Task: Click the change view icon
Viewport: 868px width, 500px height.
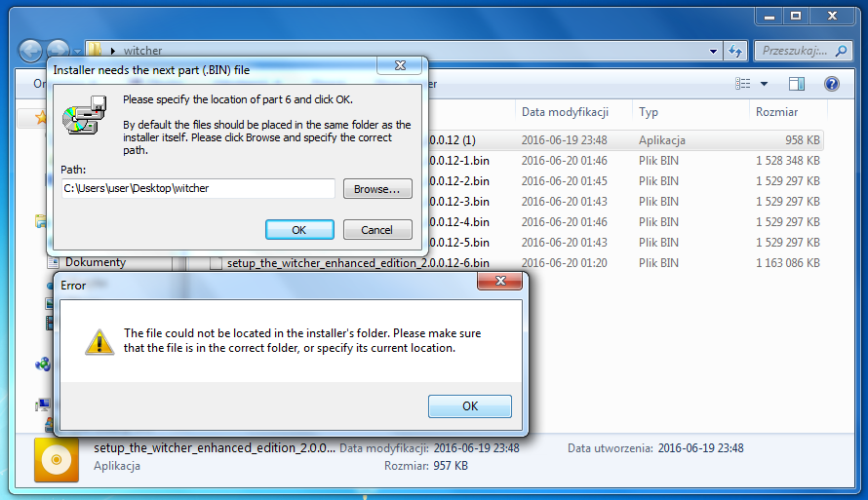Action: click(743, 84)
